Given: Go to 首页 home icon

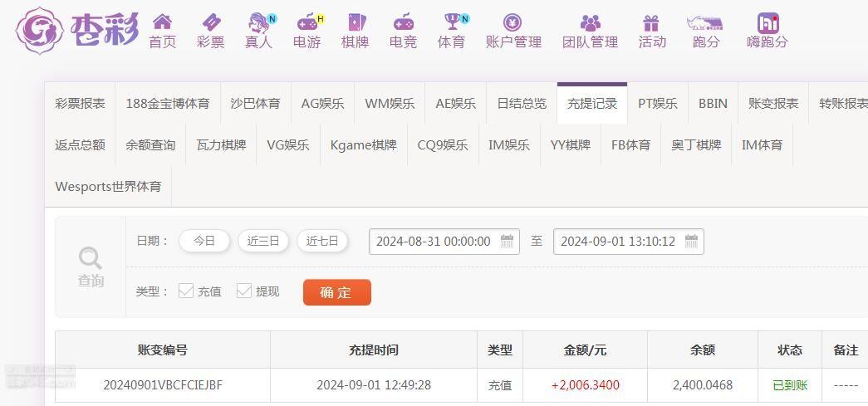Looking at the screenshot, I should point(162,22).
